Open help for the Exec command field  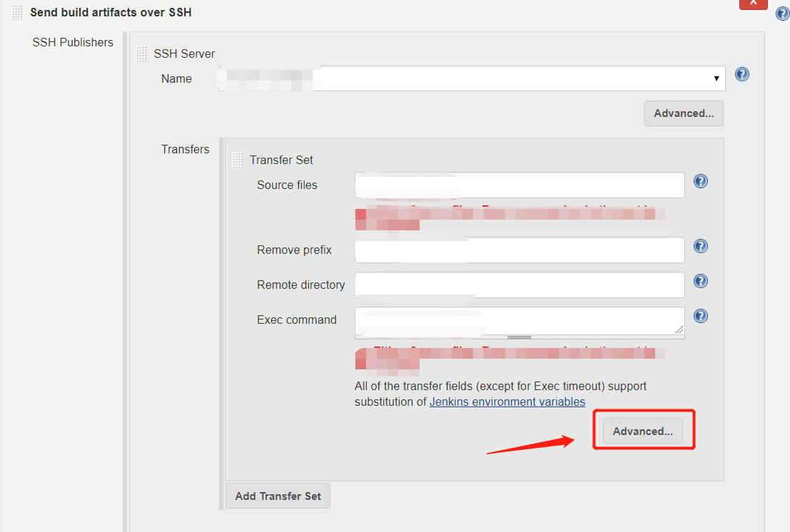[700, 316]
